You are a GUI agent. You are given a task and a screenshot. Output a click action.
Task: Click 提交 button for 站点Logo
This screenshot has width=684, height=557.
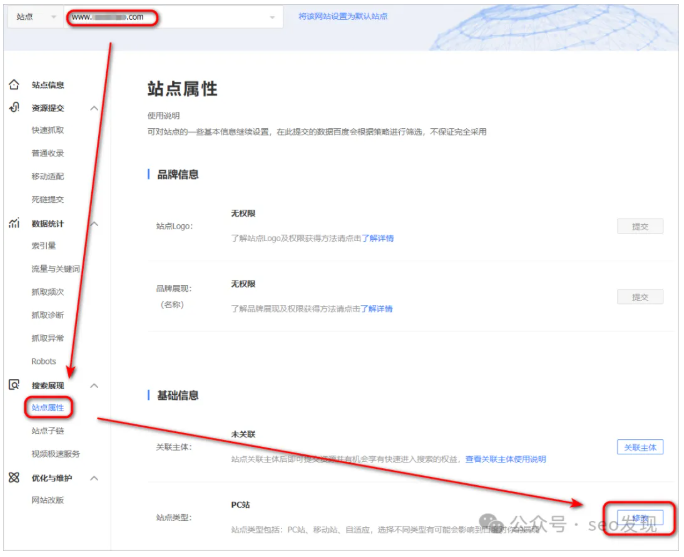click(x=640, y=226)
